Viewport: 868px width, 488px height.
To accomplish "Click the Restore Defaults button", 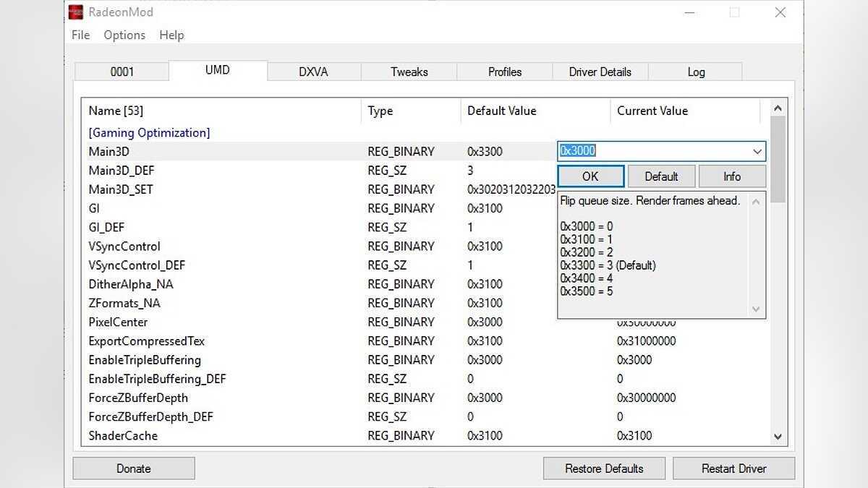I will pyautogui.click(x=604, y=468).
